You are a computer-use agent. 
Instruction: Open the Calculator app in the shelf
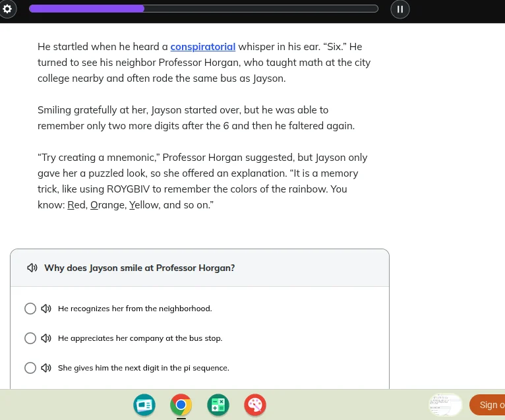pos(218,405)
